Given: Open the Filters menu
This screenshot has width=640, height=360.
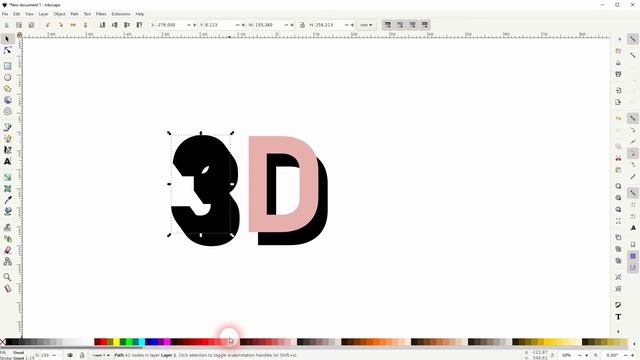Looking at the screenshot, I should point(101,14).
